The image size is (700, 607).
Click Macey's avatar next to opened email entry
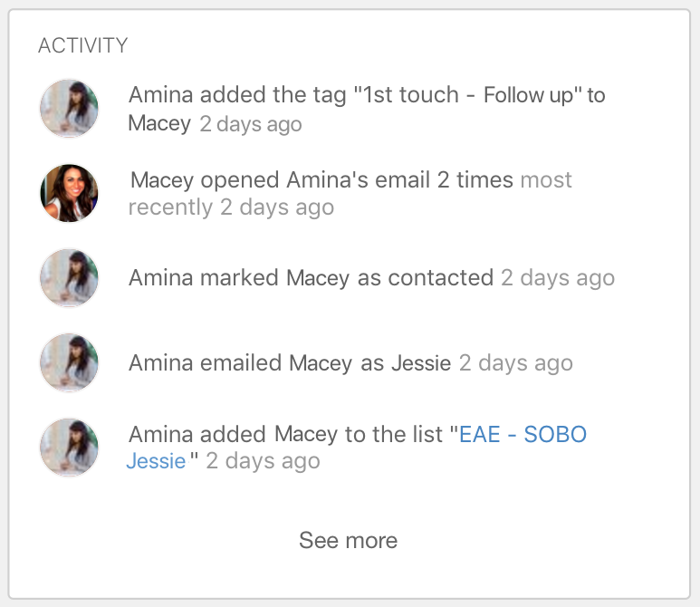point(69,193)
